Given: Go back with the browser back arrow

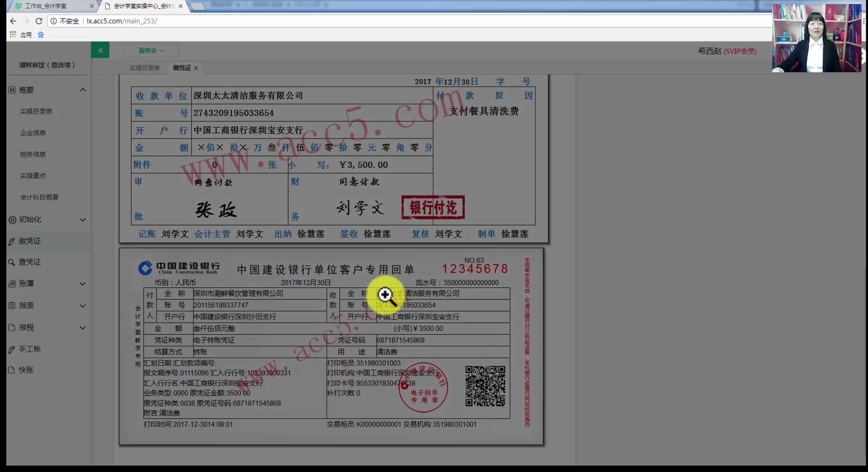Looking at the screenshot, I should pos(13,21).
